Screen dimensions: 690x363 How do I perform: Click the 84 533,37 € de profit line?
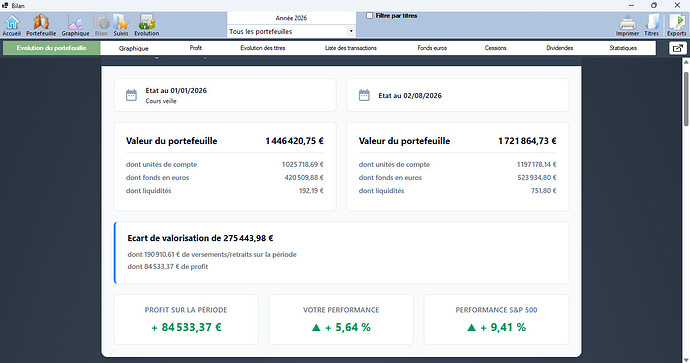pos(168,267)
